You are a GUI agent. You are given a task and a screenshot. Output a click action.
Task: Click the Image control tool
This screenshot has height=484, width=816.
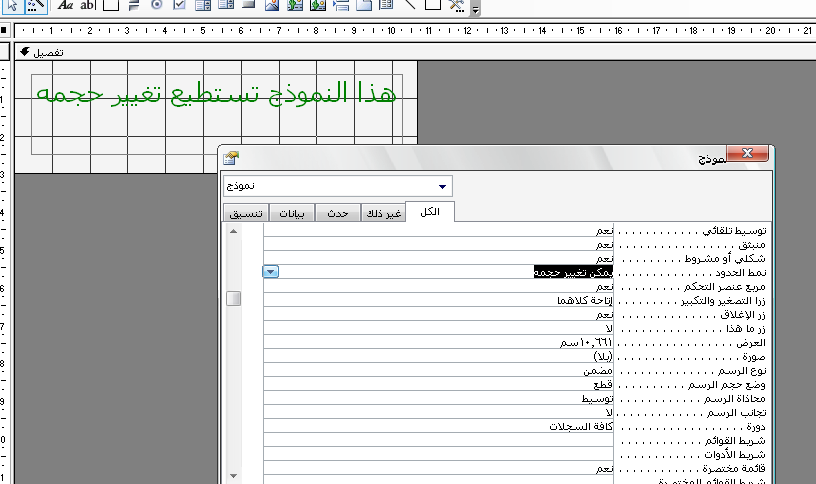272,6
